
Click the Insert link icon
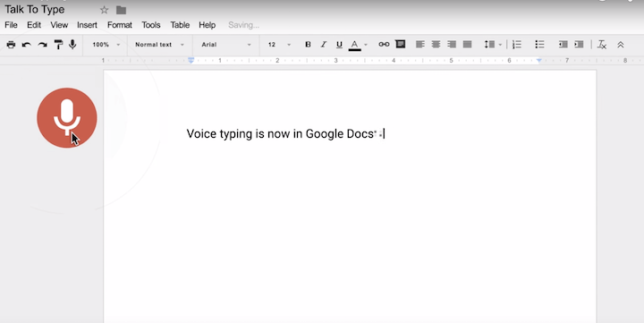[384, 44]
